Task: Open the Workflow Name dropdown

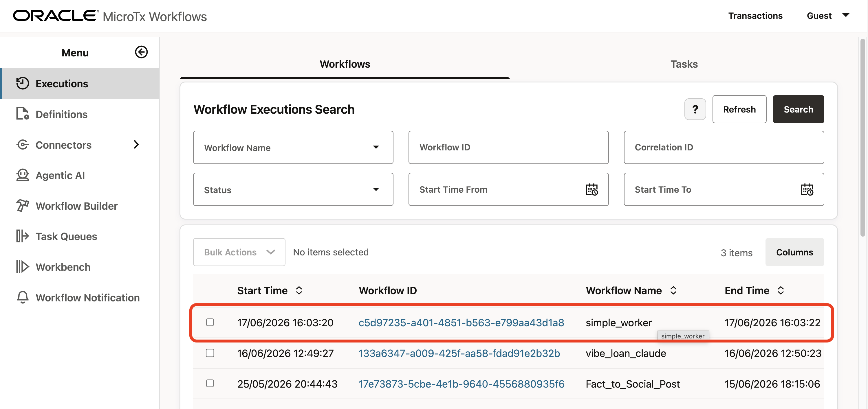Action: [293, 148]
